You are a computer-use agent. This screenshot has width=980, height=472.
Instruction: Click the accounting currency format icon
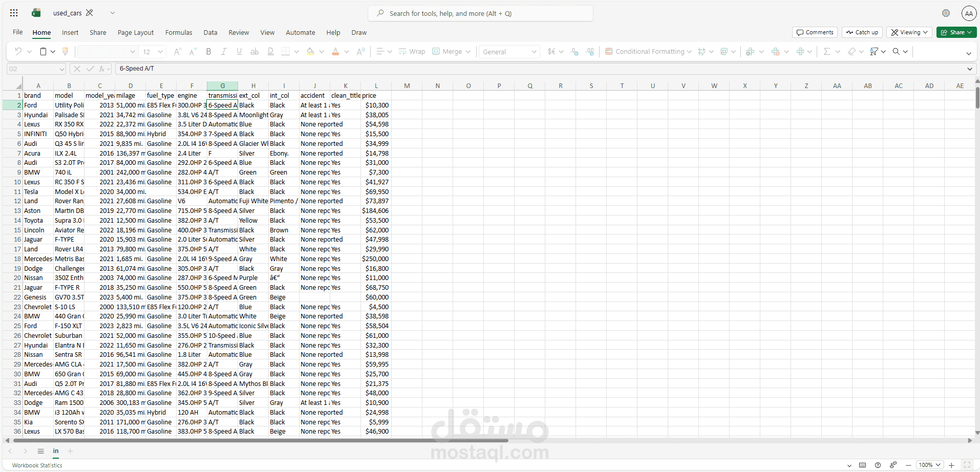(x=551, y=52)
